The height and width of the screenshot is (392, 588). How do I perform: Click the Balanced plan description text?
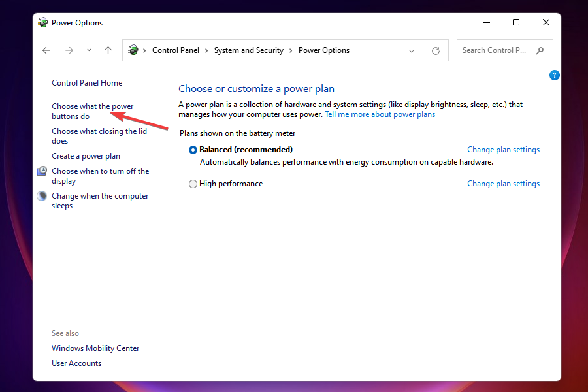click(x=346, y=162)
